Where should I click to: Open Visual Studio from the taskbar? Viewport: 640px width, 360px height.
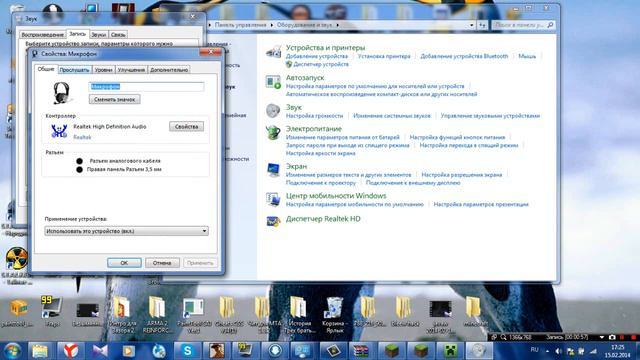coord(100,351)
